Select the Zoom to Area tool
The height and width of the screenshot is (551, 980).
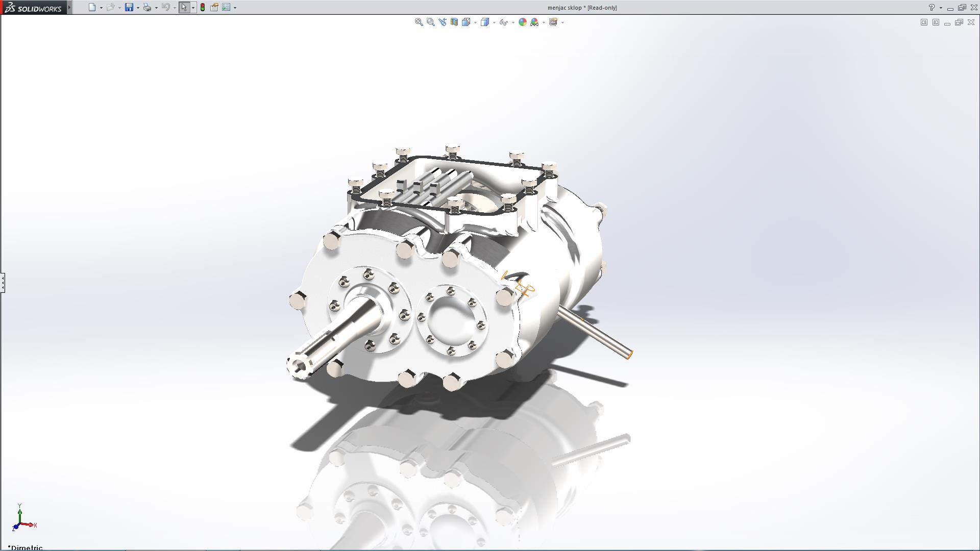[430, 22]
